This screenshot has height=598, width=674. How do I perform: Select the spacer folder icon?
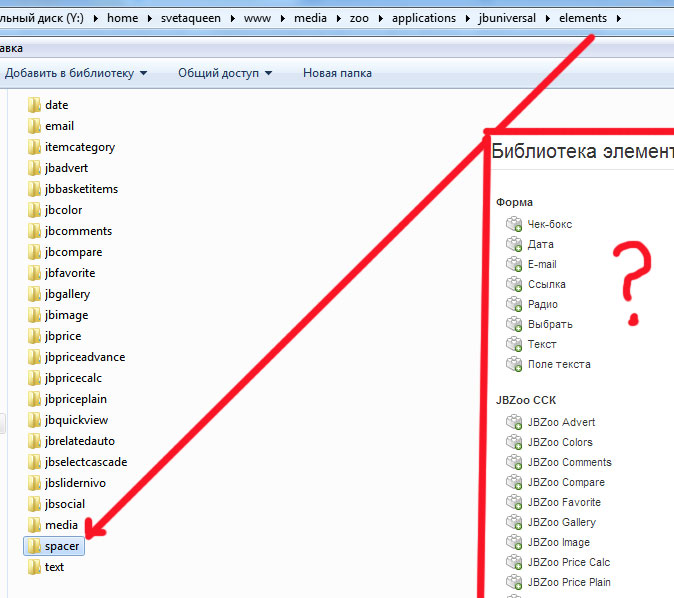click(x=34, y=546)
